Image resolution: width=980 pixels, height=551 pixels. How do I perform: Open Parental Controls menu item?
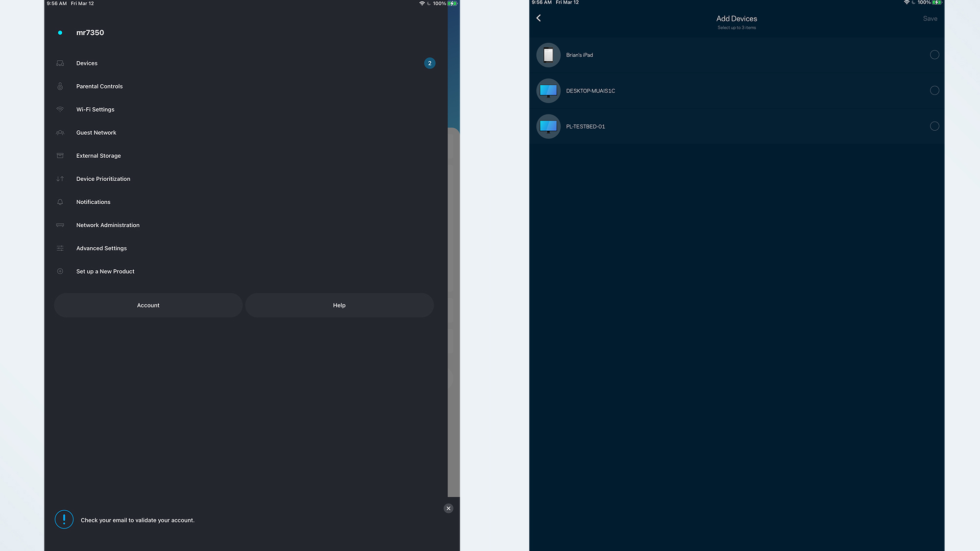click(x=245, y=86)
